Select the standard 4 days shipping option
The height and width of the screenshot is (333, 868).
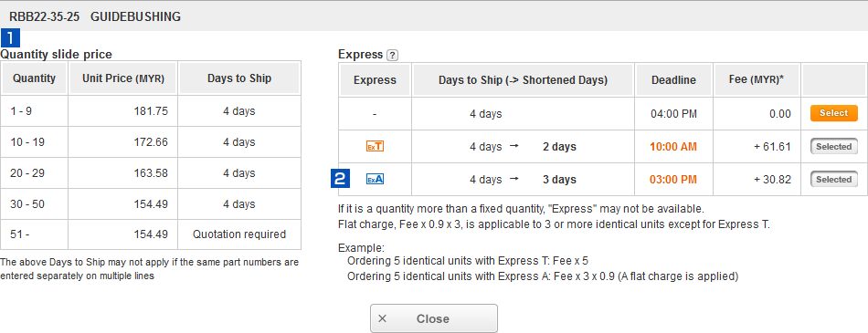pos(833,113)
